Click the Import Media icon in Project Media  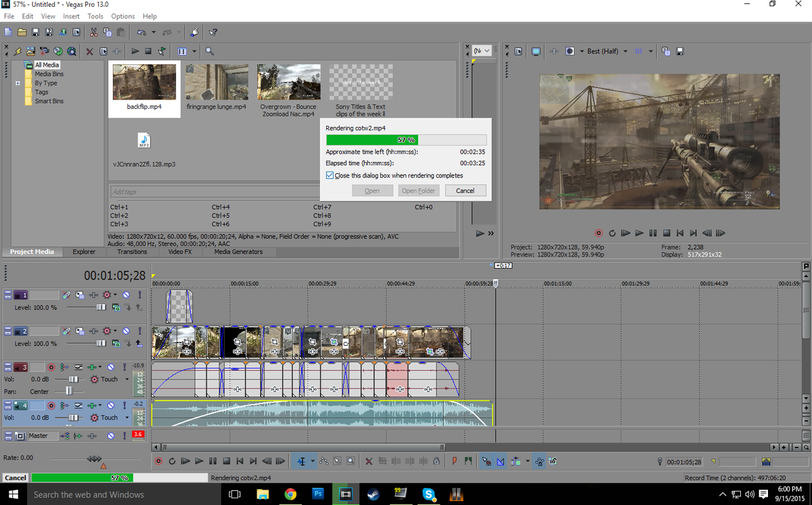[x=31, y=51]
